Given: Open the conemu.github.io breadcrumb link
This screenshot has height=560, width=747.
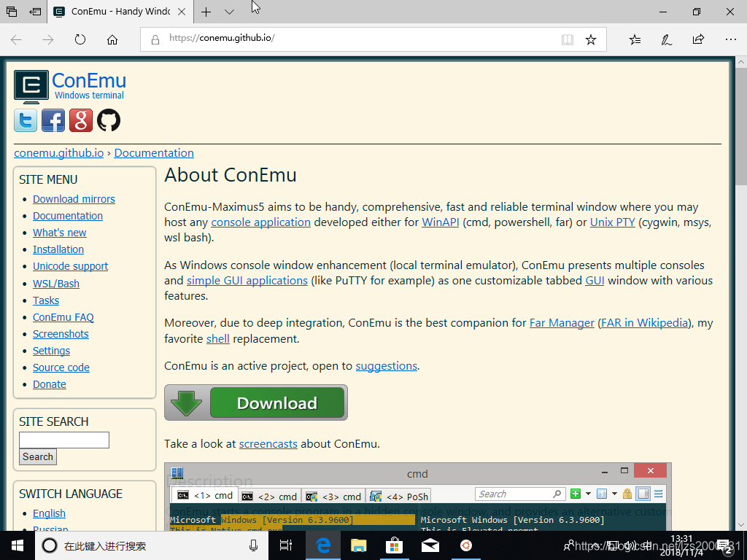Looking at the screenshot, I should (58, 153).
